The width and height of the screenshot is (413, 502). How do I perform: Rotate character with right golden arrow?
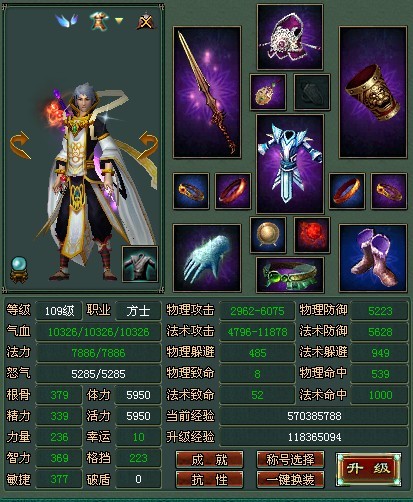click(148, 145)
